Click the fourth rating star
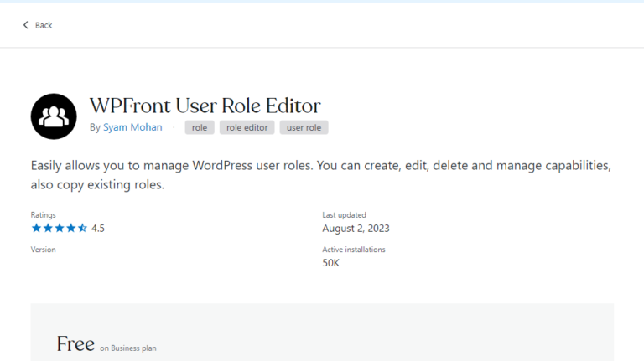This screenshot has height=361, width=644. point(70,228)
